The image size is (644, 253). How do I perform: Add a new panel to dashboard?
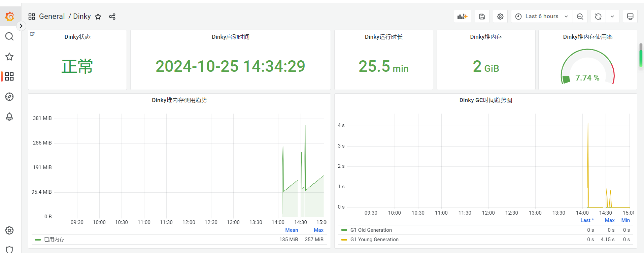pyautogui.click(x=463, y=17)
